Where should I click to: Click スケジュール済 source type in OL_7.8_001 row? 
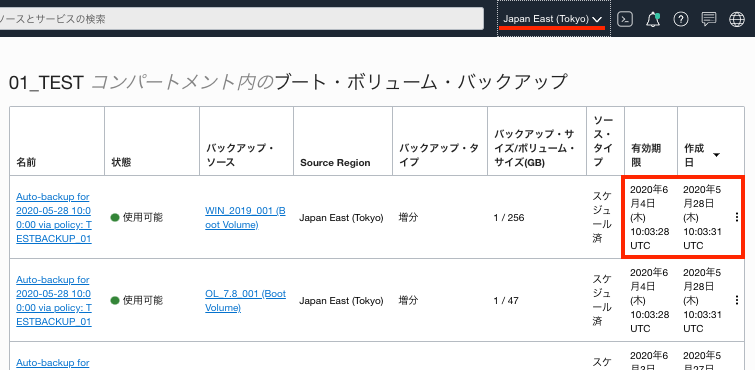[x=602, y=300]
